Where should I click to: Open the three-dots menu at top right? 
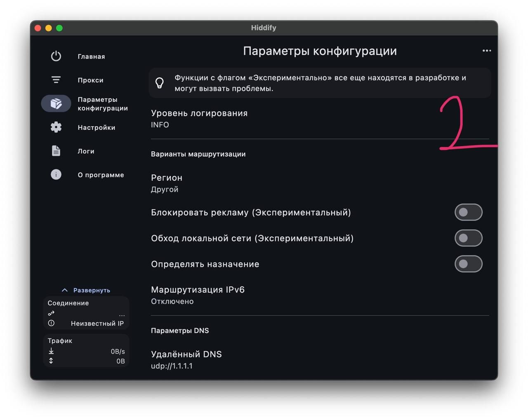[487, 51]
